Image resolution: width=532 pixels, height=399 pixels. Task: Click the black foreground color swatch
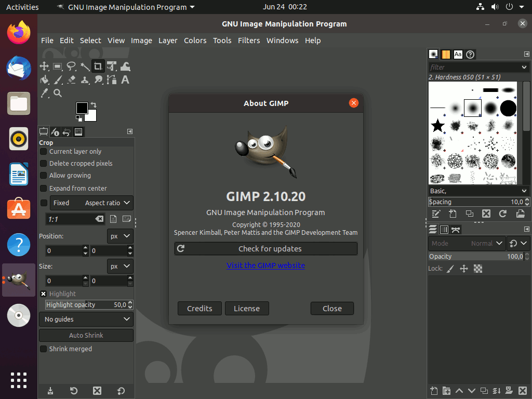82,108
